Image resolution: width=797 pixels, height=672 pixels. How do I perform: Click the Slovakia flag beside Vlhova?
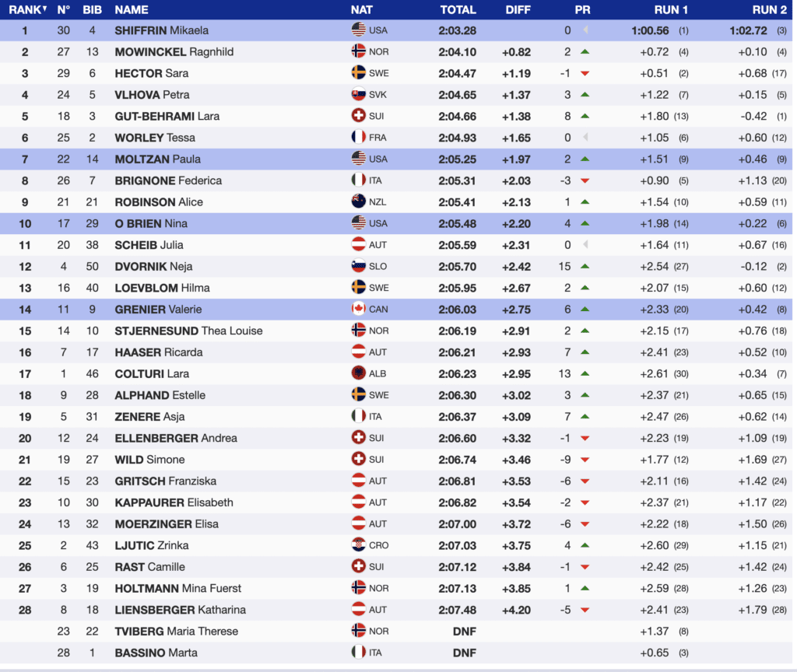click(x=358, y=95)
